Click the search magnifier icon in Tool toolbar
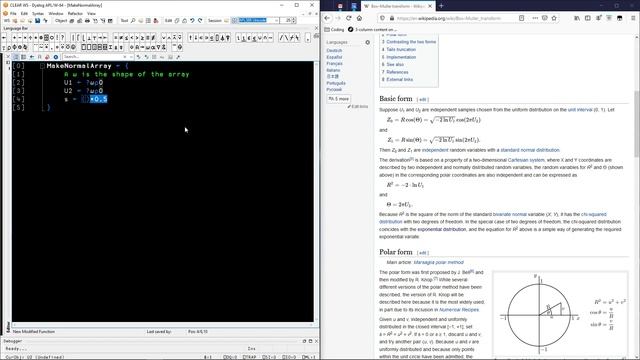 pos(133,20)
